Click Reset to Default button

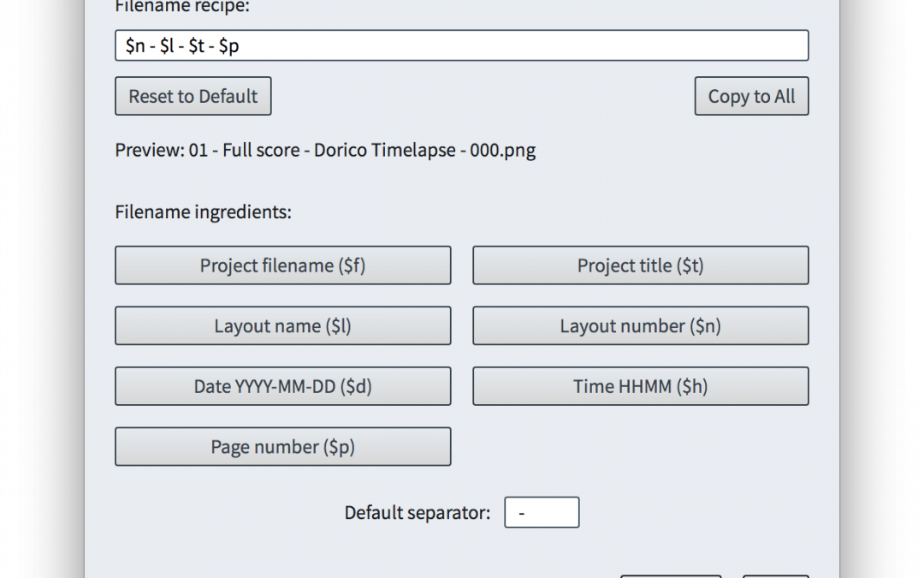click(x=193, y=96)
